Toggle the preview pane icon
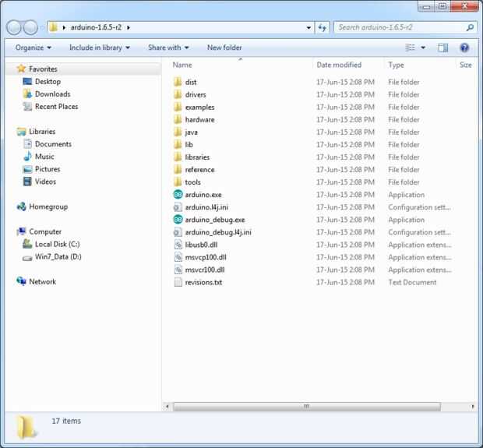Viewport: 483px width, 448px height. coord(443,48)
